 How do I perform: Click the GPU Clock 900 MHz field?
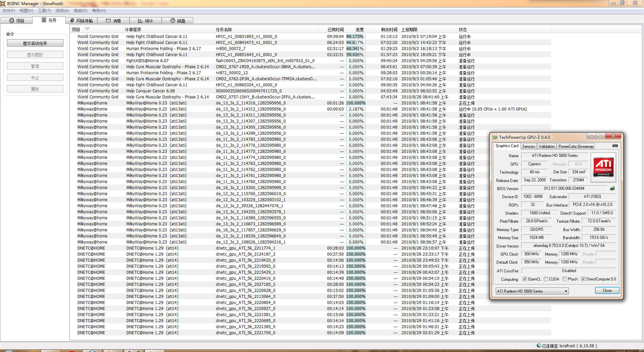coord(532,254)
